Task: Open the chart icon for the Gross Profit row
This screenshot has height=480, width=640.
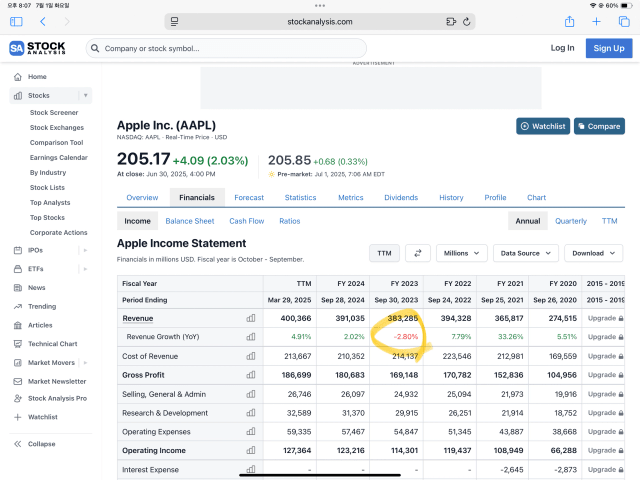Action: click(x=251, y=375)
